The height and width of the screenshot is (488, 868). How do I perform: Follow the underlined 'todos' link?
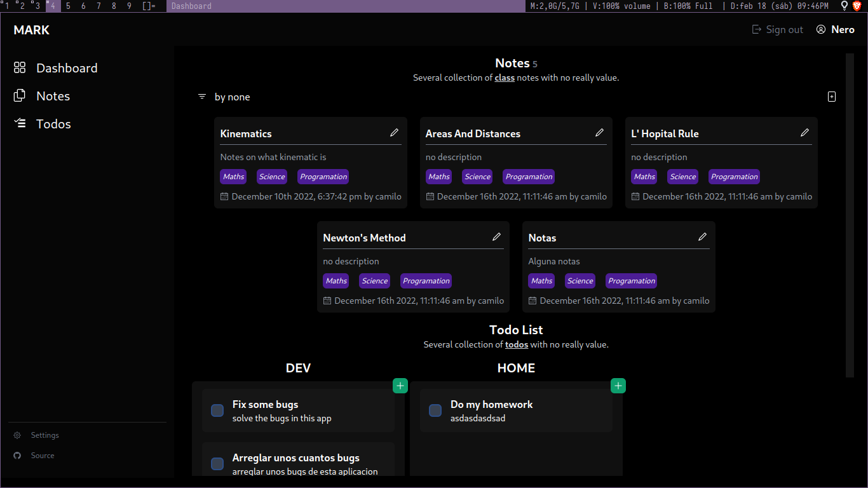coord(517,344)
